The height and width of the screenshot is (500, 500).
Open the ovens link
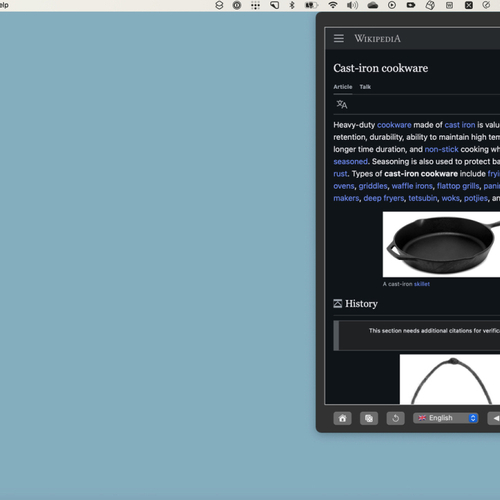coord(344,186)
